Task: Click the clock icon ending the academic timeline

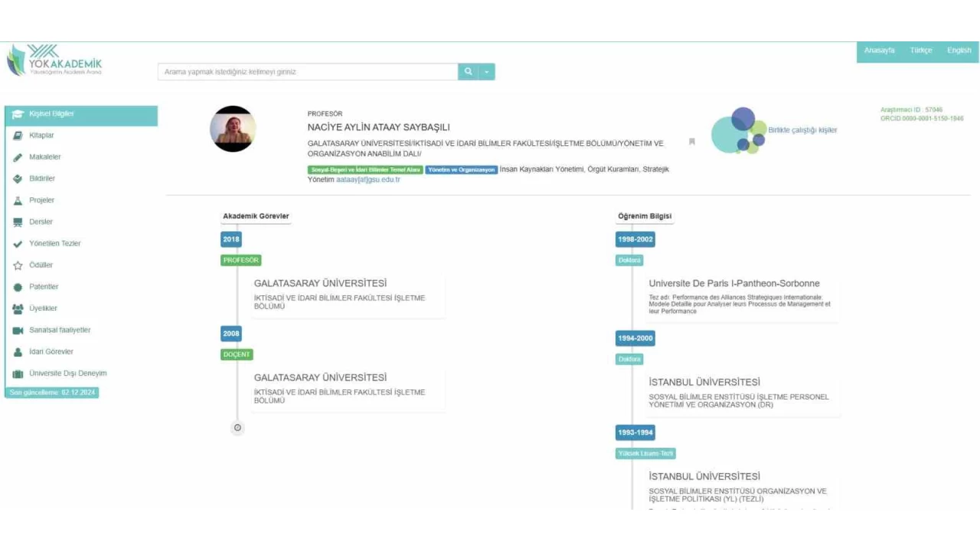Action: pos(237,428)
